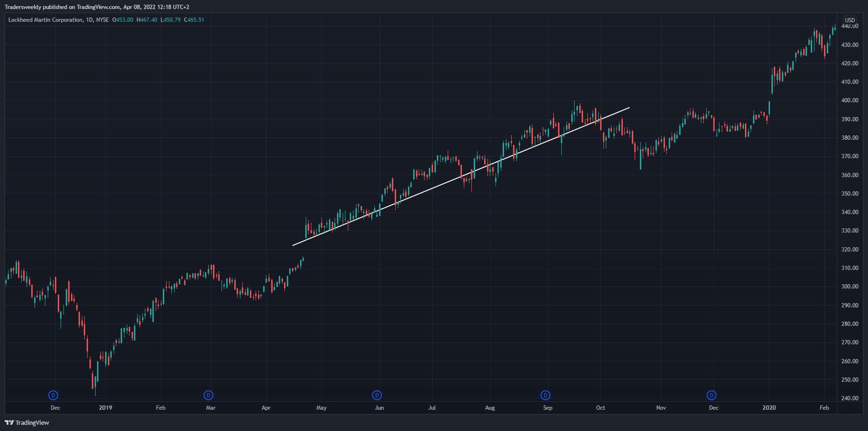Click the 280.00 price label
The width and height of the screenshot is (868, 431).
click(850, 324)
